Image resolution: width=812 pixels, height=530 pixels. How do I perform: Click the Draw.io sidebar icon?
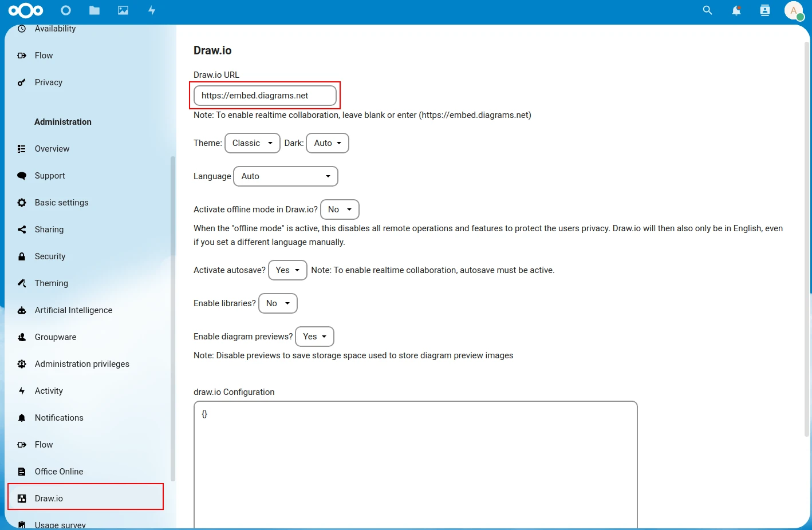click(22, 499)
